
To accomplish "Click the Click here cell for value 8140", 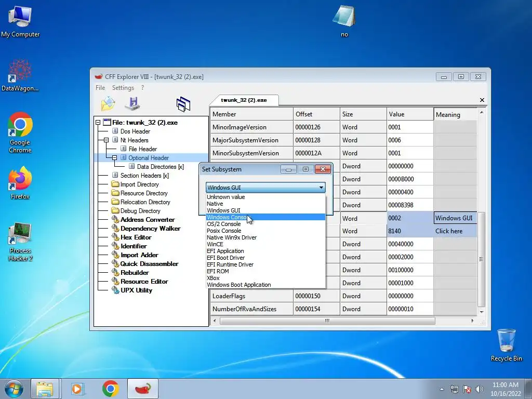I will [455, 231].
